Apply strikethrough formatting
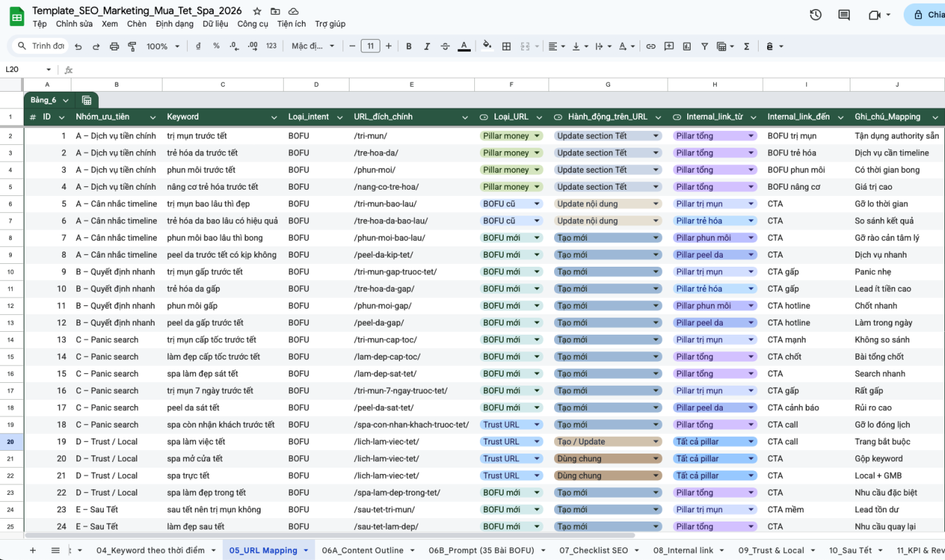 445,46
